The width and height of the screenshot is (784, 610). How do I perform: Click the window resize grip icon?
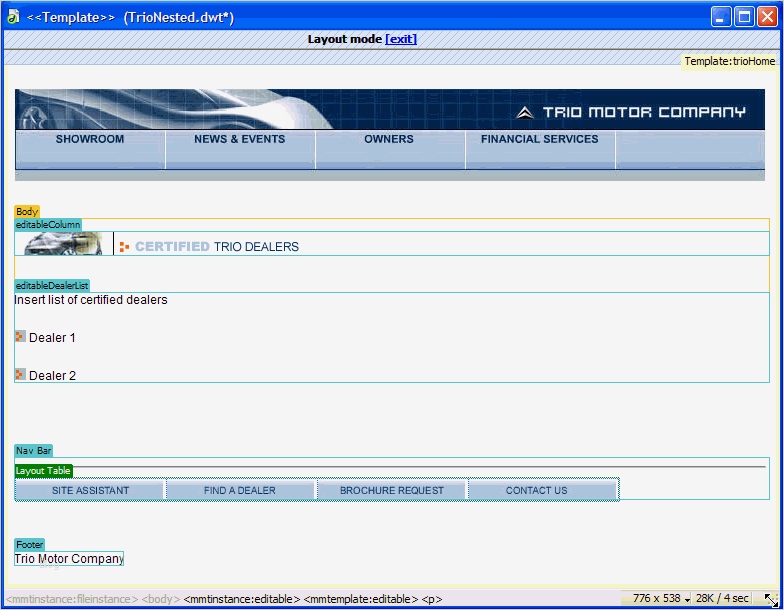(x=771, y=600)
